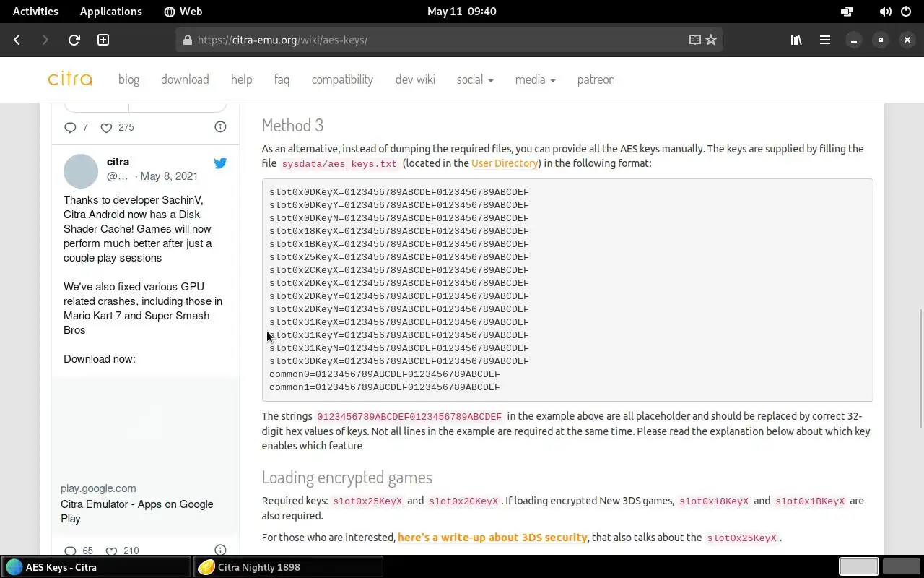Go back with the browser back arrow

pyautogui.click(x=17, y=40)
